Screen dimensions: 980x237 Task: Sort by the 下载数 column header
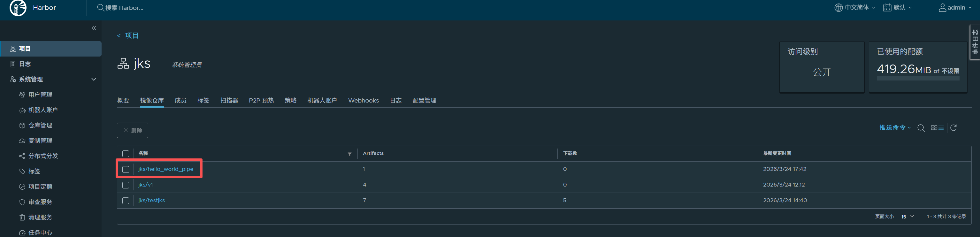[570, 153]
